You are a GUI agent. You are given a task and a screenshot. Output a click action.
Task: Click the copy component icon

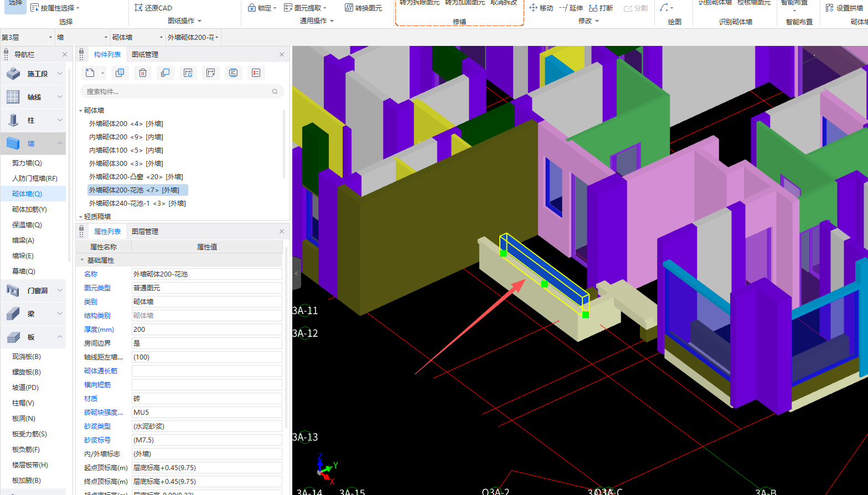(119, 73)
